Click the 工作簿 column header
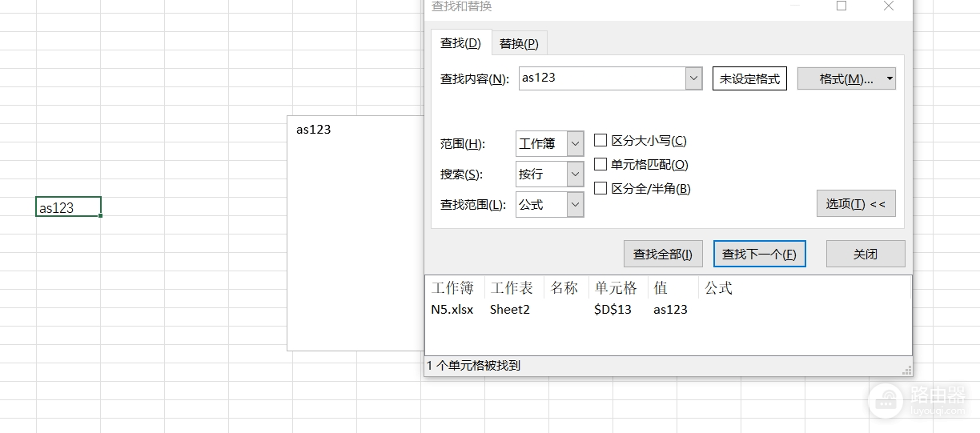 coord(454,288)
